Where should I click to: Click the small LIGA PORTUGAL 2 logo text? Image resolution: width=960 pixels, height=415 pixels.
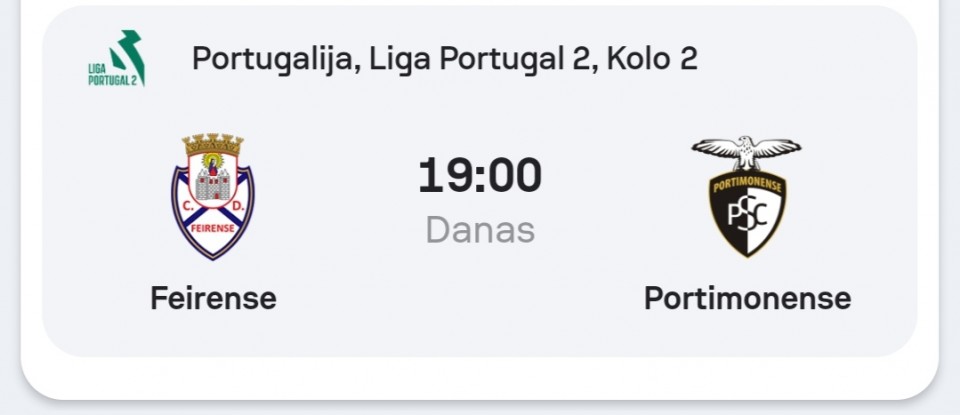111,74
